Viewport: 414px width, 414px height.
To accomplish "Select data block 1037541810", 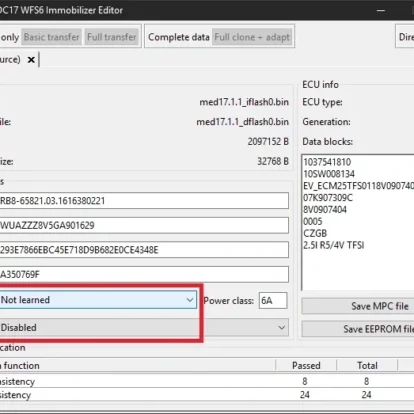I will tap(327, 162).
